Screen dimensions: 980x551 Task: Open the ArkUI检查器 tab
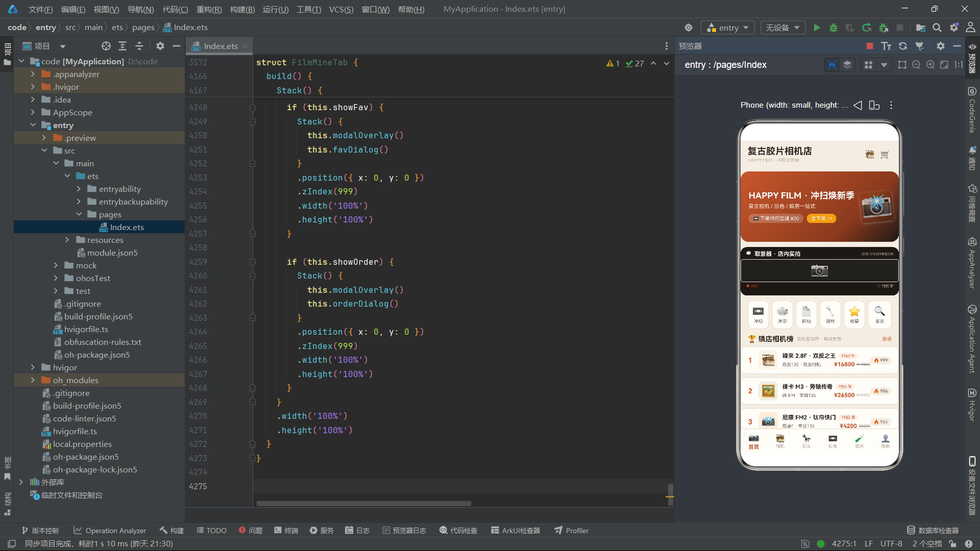coord(516,531)
